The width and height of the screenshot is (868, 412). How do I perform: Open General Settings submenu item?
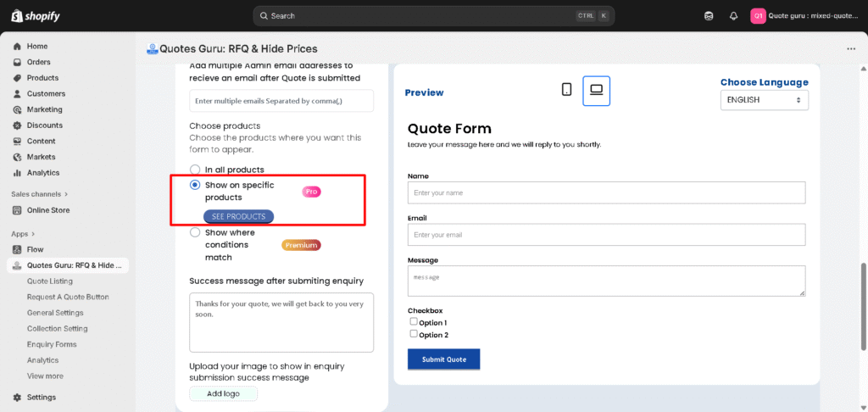(55, 313)
